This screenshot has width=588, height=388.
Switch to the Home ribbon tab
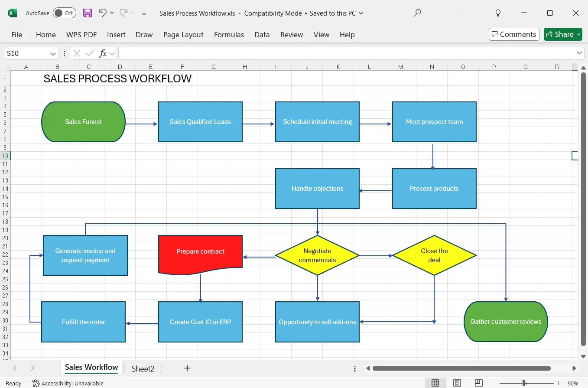45,35
